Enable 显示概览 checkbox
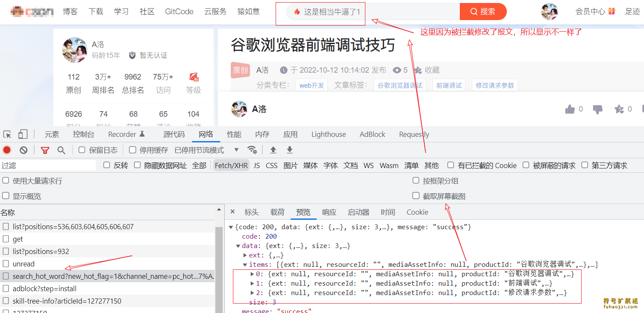Viewport: 644px width, 313px height. coord(6,195)
